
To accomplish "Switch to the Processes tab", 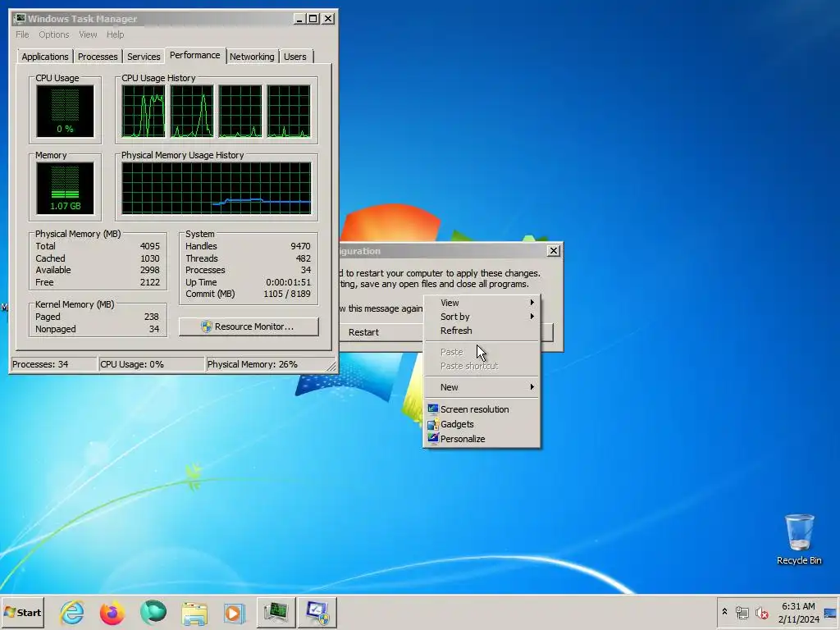I will tap(98, 57).
